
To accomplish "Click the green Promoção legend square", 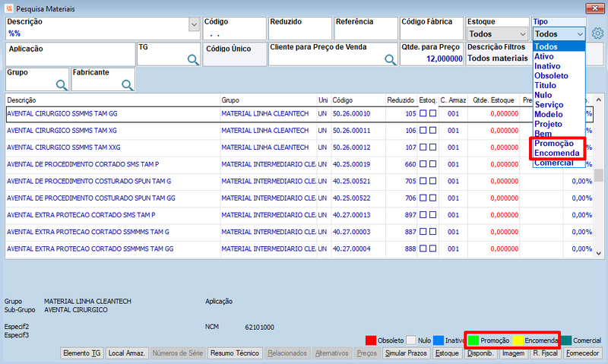I will click(x=473, y=340).
